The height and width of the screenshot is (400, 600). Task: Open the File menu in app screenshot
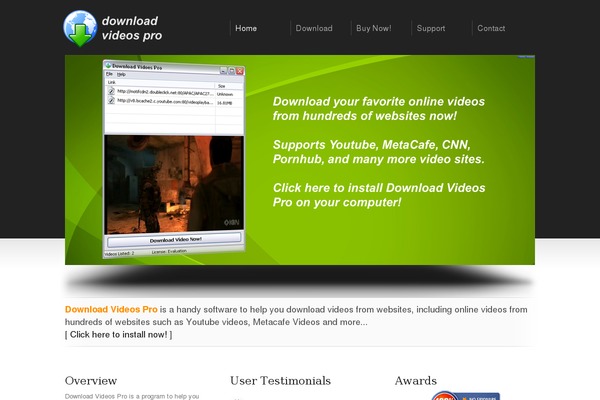click(x=109, y=74)
